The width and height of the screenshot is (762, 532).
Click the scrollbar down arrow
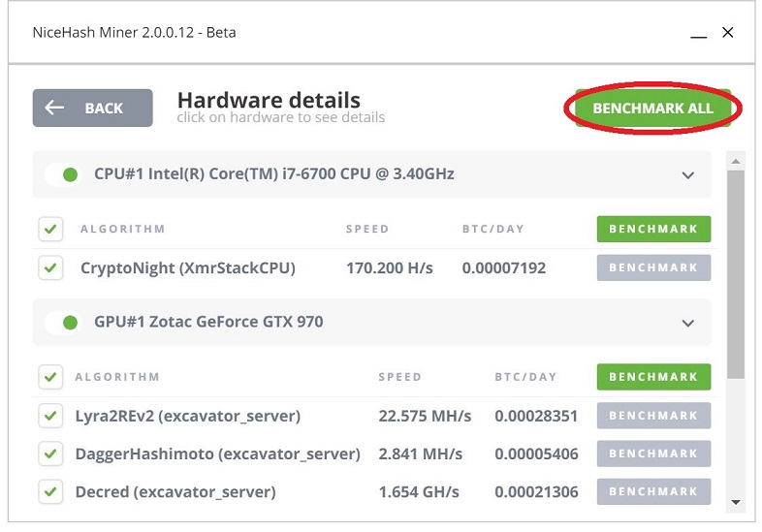click(736, 502)
